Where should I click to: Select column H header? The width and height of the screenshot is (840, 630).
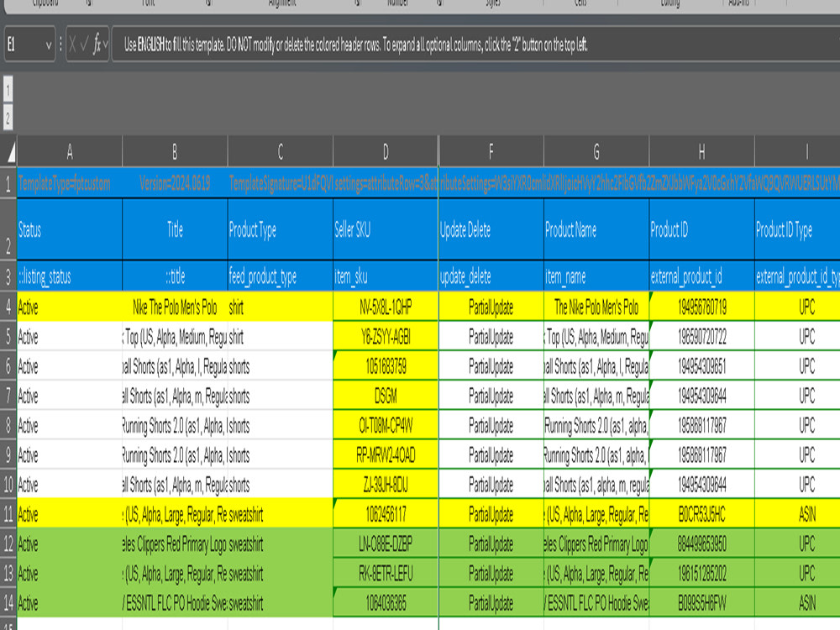[x=701, y=151]
